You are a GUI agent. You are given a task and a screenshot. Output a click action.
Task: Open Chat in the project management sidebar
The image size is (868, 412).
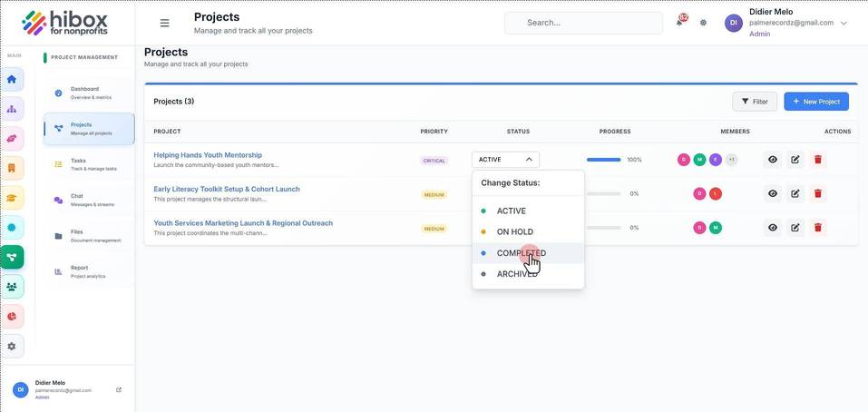[x=89, y=200]
